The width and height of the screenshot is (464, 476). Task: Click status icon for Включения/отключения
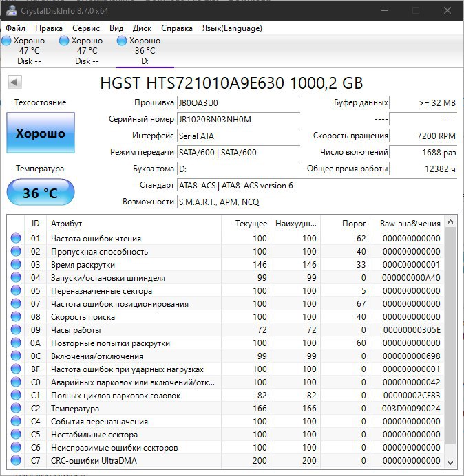pos(16,356)
